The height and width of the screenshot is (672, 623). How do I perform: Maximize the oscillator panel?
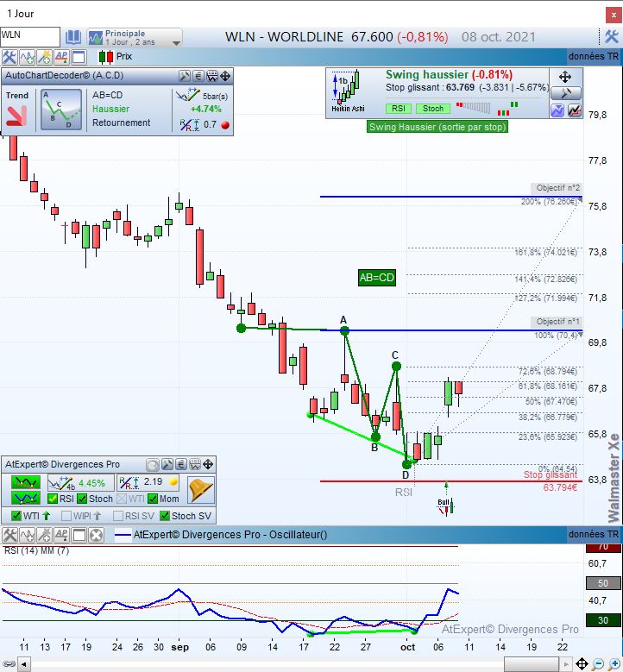pos(79,535)
